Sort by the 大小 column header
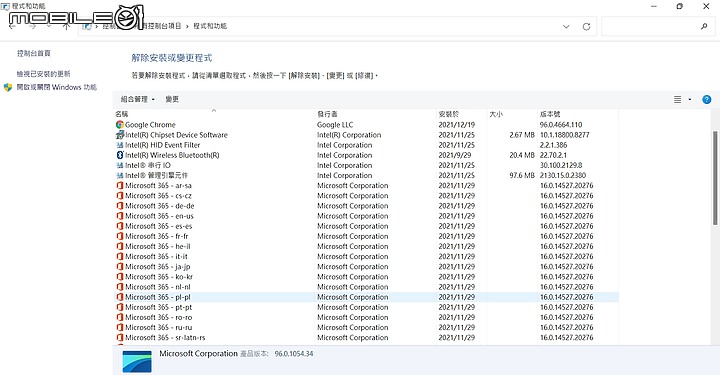Viewport: 720px width, 375px height. [496, 114]
